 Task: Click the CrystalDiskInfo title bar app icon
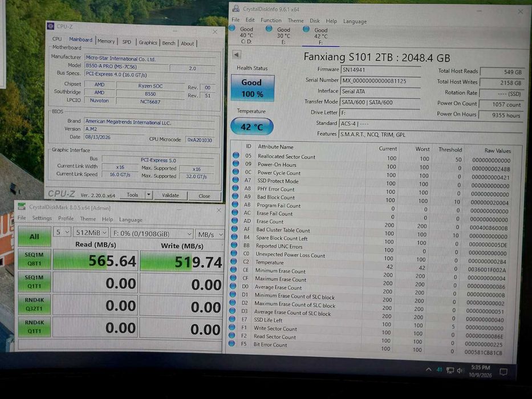(236, 9)
